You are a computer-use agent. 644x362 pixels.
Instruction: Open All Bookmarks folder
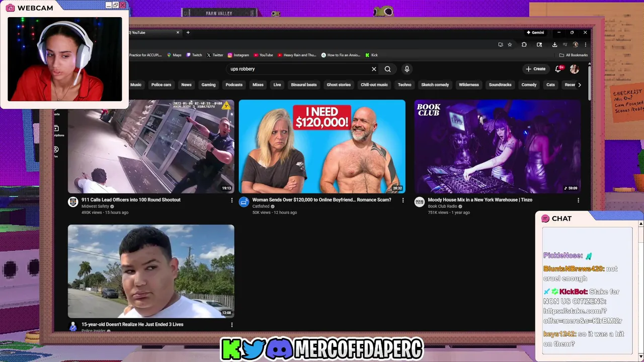pyautogui.click(x=573, y=55)
